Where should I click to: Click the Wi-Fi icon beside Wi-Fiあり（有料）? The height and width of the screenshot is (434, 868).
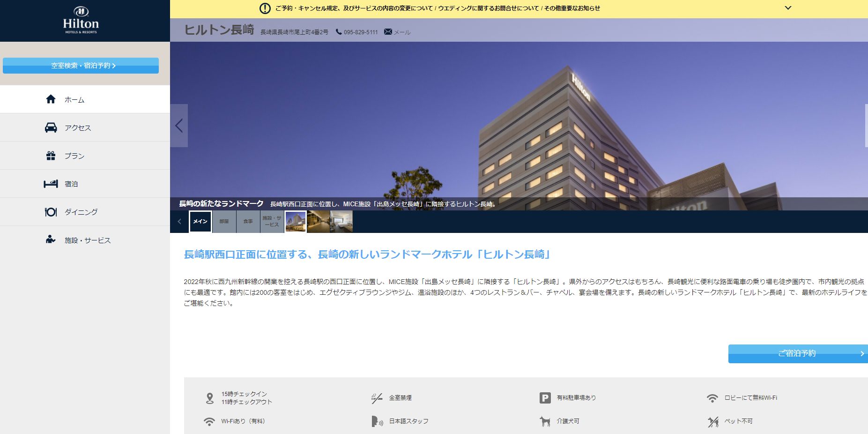209,421
